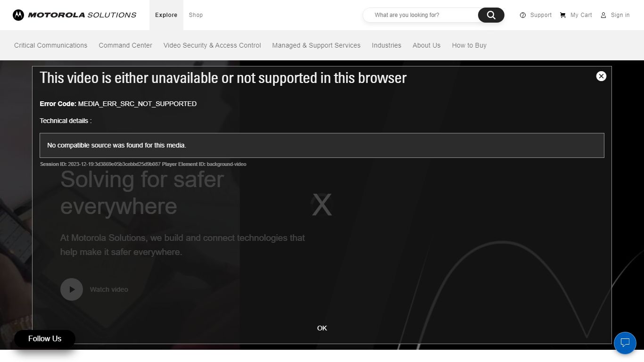Open Managed & Support Services menu
The height and width of the screenshot is (362, 644).
[x=316, y=45]
